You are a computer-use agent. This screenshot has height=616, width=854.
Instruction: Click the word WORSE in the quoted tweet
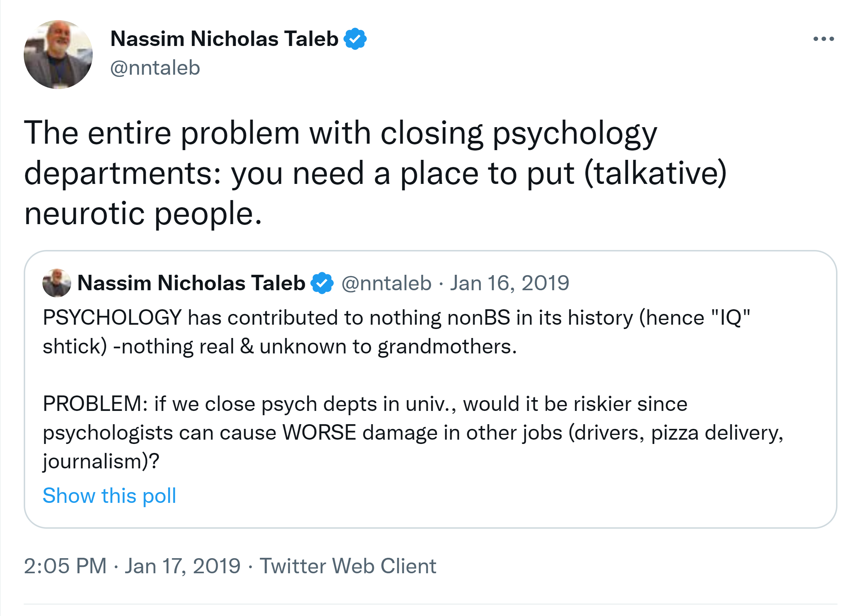(319, 433)
